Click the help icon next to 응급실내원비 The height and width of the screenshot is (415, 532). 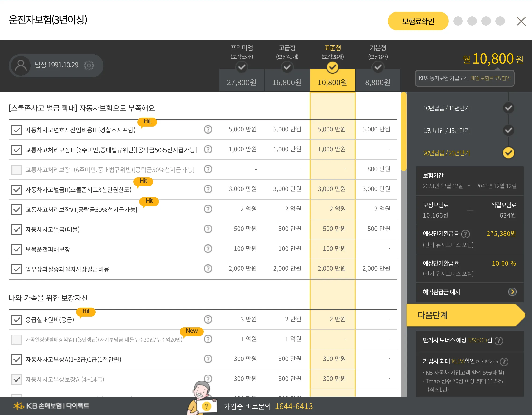click(208, 319)
